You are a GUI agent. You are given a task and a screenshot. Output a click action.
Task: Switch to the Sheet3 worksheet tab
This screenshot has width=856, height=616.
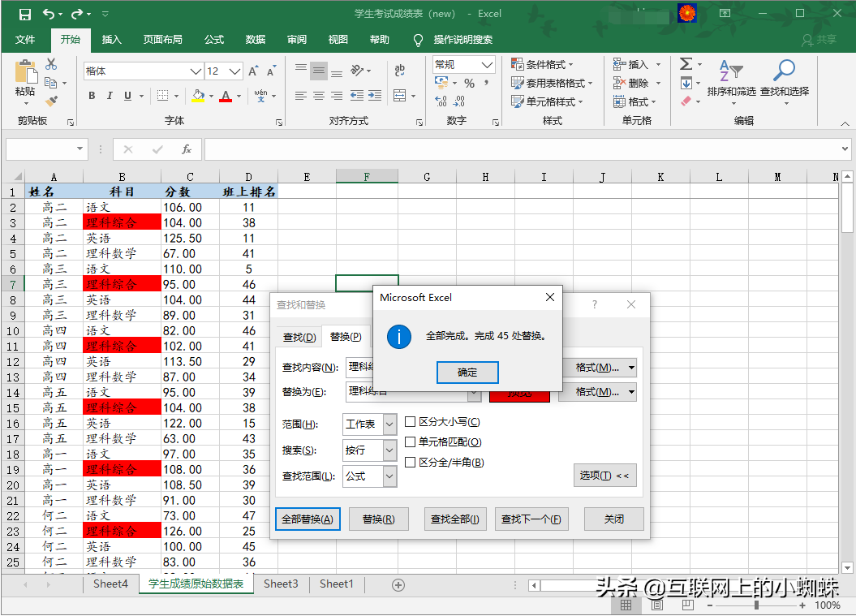(281, 584)
